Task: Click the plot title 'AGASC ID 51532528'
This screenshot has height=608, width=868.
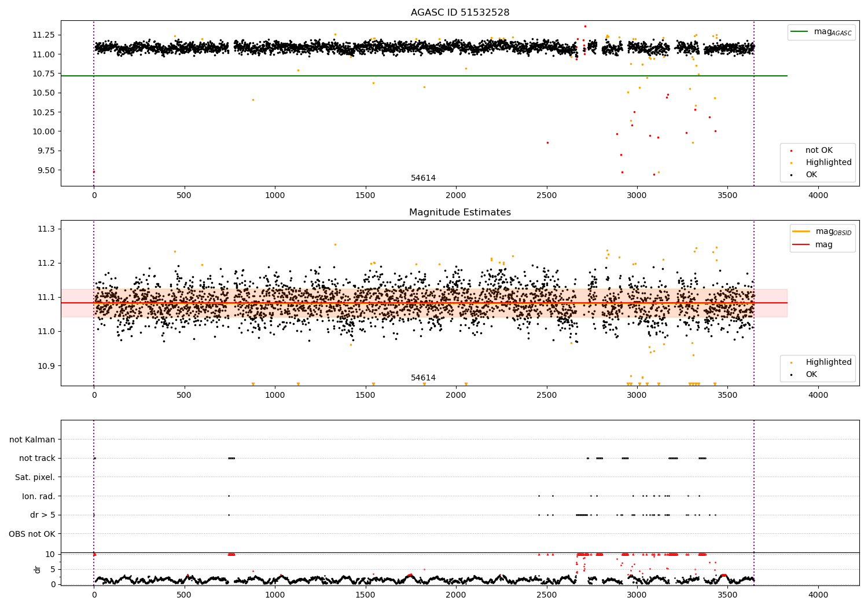Action: (x=460, y=13)
